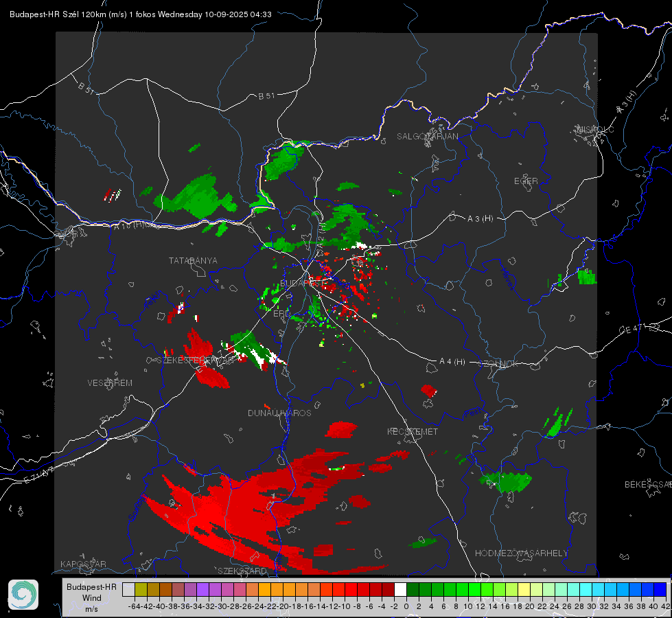
Task: Click the swirl logo beside the wind legend
Action: point(23,595)
